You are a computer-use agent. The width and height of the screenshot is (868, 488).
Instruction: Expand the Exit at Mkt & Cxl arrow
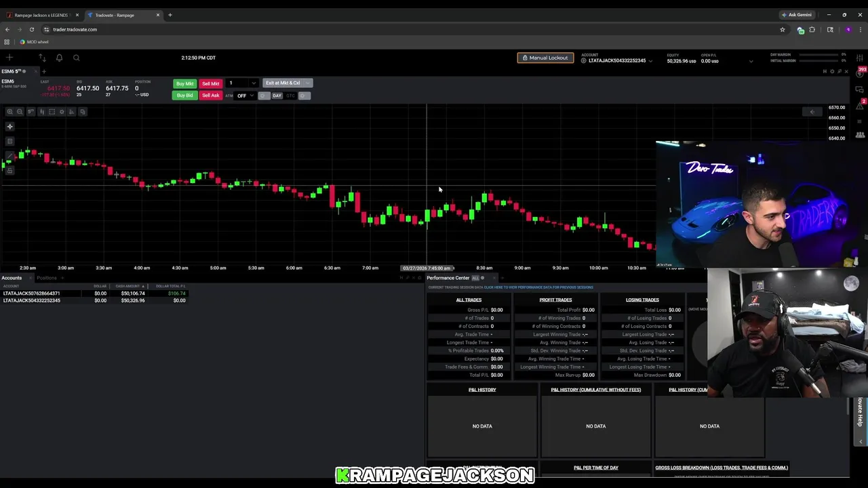point(307,83)
